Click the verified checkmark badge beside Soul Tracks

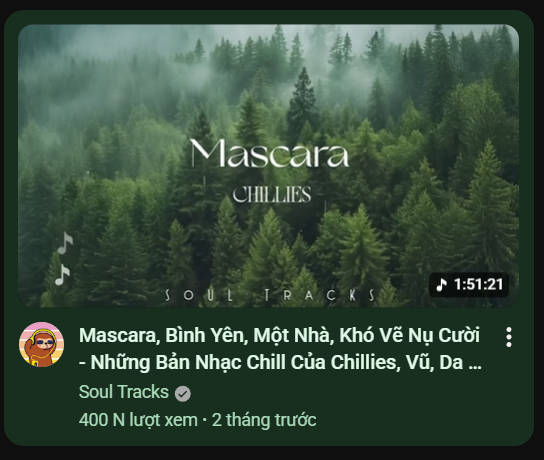point(182,394)
